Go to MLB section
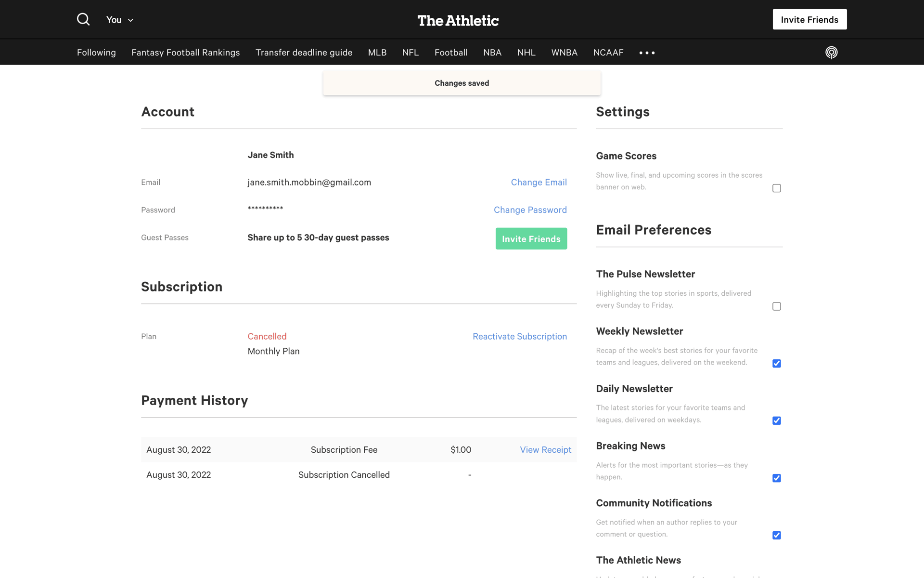 point(377,53)
